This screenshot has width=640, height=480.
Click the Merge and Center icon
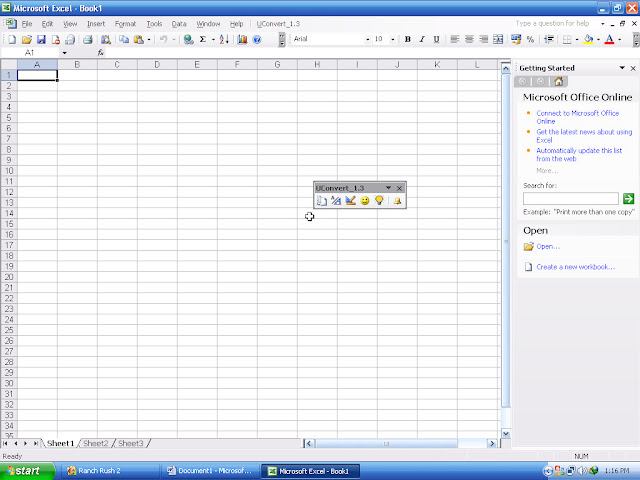click(498, 39)
